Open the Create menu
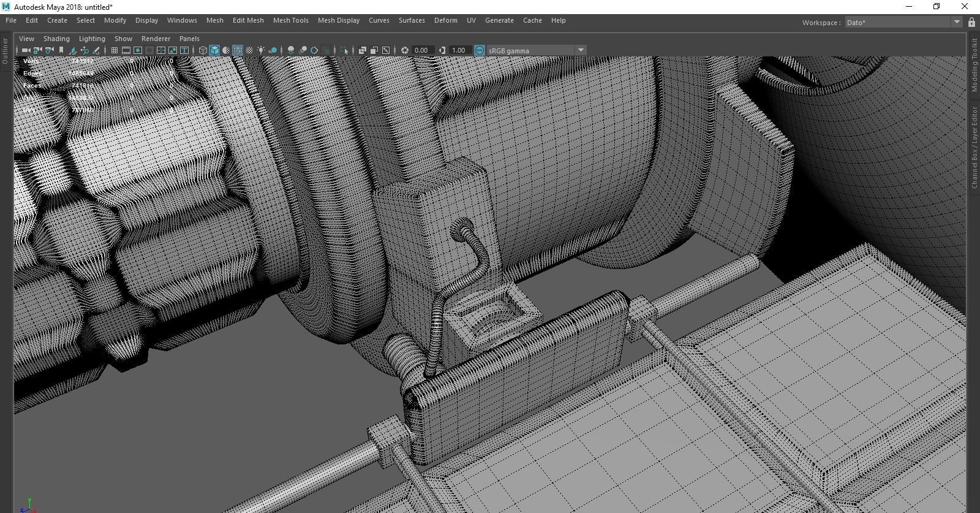The image size is (980, 513). tap(57, 20)
